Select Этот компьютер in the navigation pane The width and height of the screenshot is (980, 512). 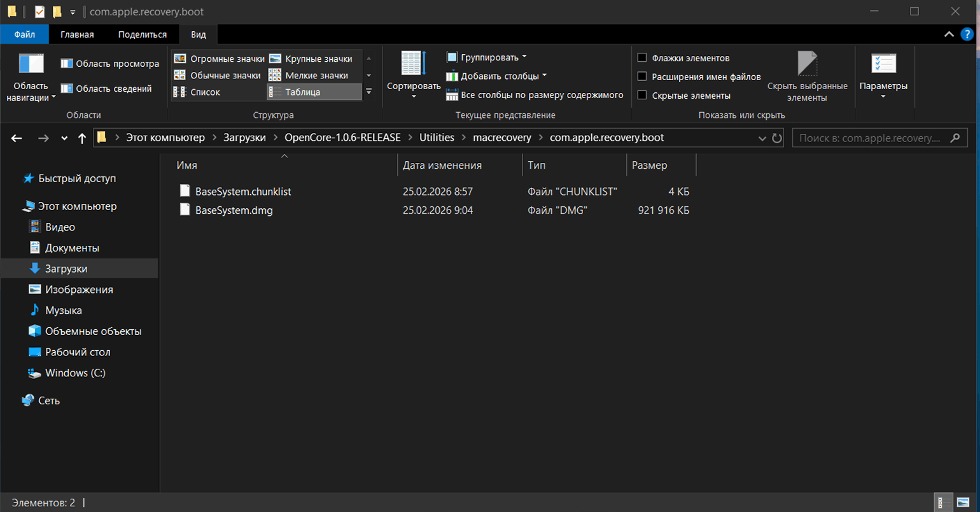[77, 206]
